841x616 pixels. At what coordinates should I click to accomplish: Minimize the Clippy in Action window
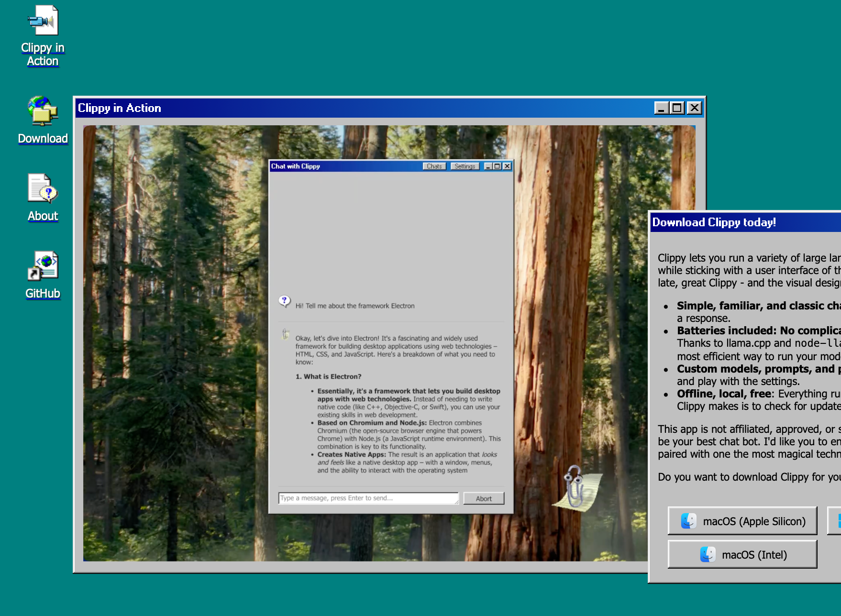click(661, 108)
